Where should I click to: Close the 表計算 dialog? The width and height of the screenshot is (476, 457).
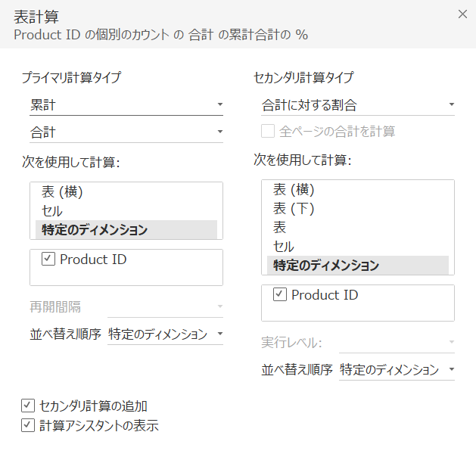tap(462, 14)
